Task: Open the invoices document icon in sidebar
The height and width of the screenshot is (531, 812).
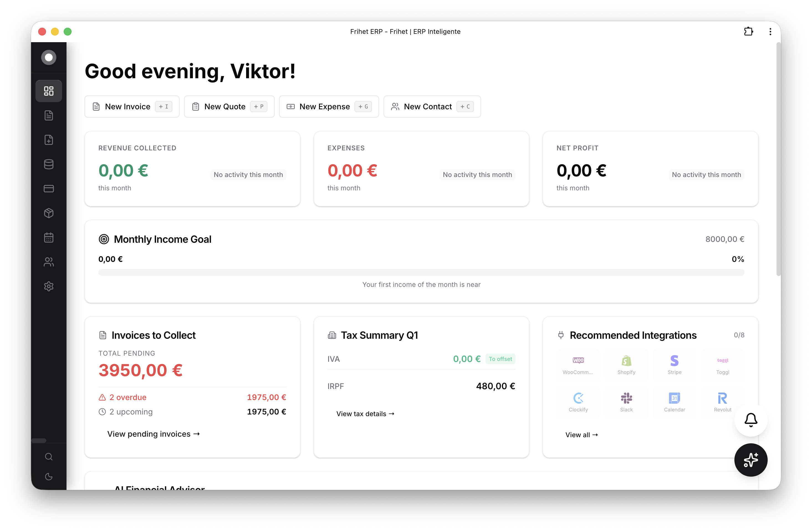Action: (x=49, y=115)
